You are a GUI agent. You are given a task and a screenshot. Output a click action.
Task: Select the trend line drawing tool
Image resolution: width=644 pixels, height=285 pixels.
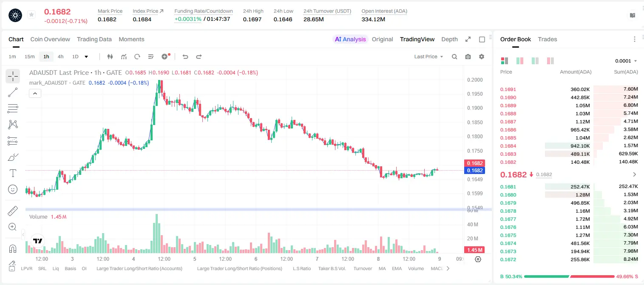tap(13, 92)
